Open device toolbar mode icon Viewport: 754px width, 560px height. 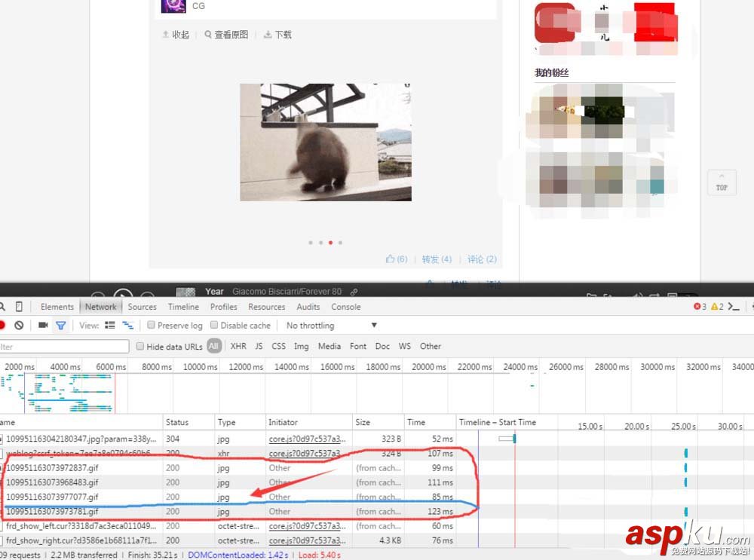click(19, 306)
